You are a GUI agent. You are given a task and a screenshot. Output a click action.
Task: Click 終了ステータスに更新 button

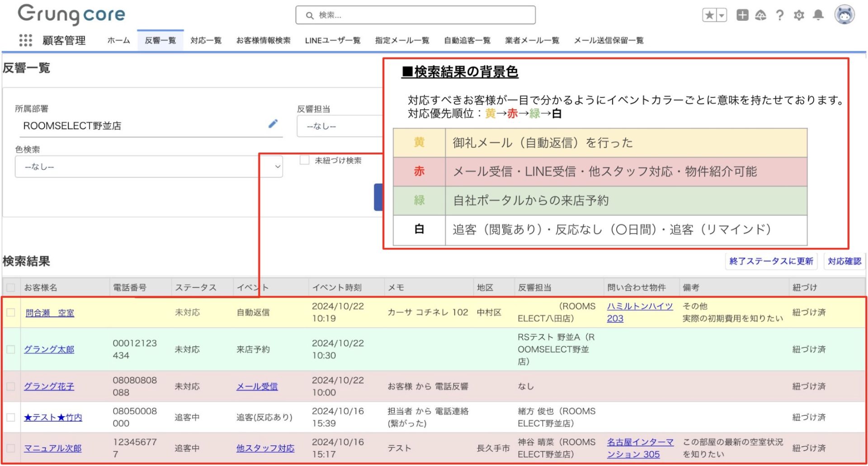coord(771,261)
